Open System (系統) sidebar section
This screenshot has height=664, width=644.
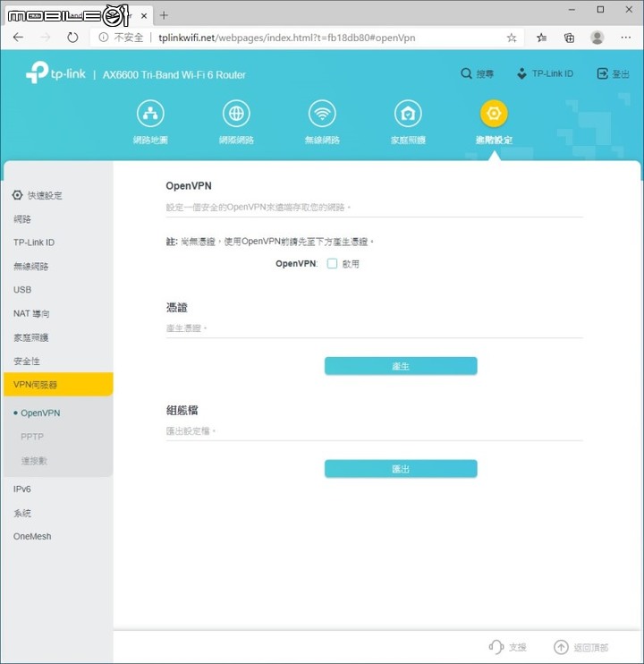[22, 513]
